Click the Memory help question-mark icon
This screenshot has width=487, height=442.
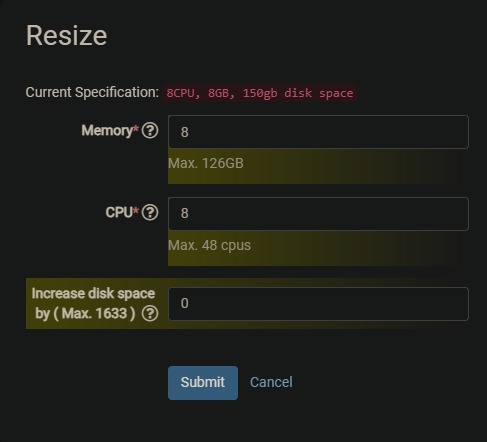point(150,130)
